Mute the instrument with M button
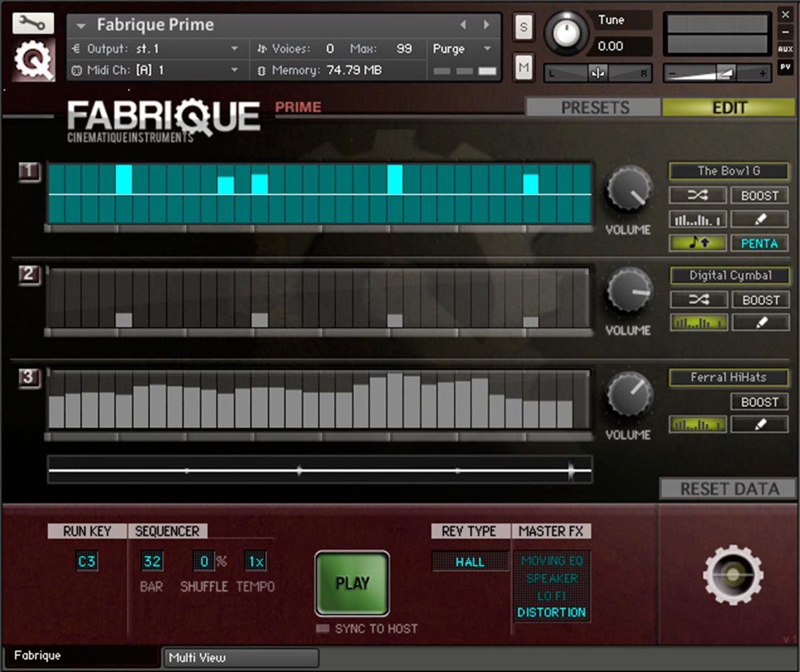The width and height of the screenshot is (800, 672). pos(523,67)
